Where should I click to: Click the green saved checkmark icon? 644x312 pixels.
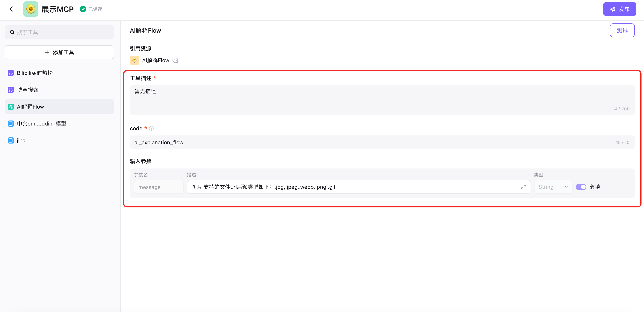point(83,9)
